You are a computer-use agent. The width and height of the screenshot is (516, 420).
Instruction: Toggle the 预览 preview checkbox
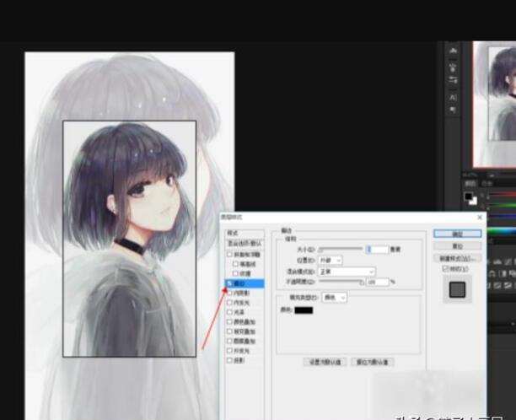(x=445, y=269)
